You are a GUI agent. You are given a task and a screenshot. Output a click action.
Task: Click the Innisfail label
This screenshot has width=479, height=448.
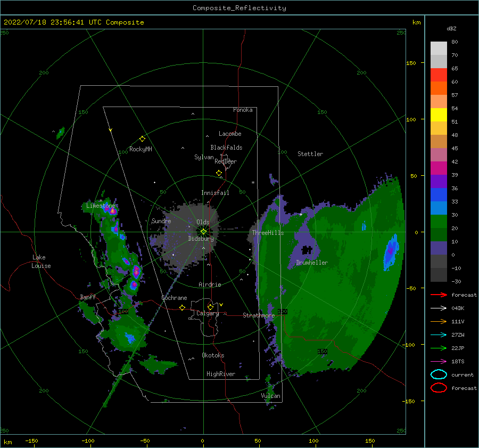215,193
